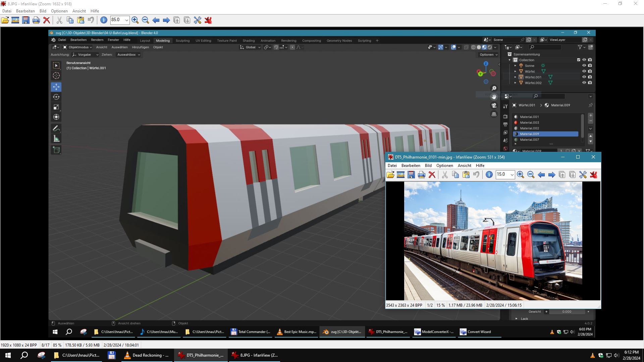Toggle camera view in the Blender viewport
644x362 pixels.
coord(494,106)
